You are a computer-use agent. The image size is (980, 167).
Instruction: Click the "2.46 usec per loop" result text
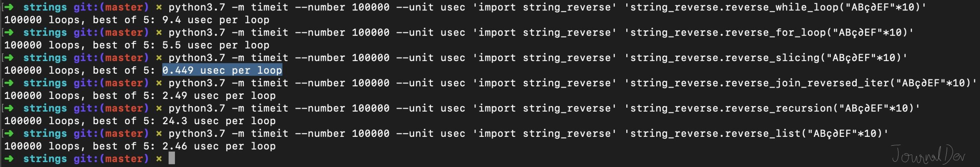click(219, 146)
